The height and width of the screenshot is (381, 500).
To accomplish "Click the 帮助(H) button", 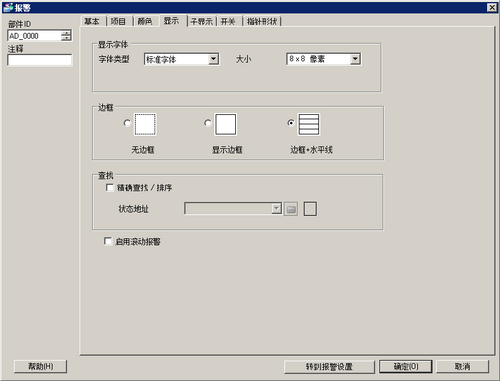I will tap(40, 366).
